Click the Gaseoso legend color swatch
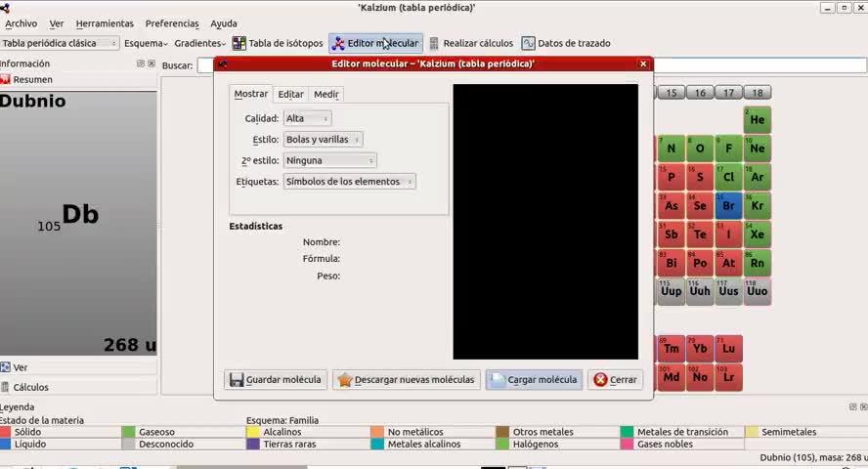The image size is (868, 469). [x=128, y=432]
